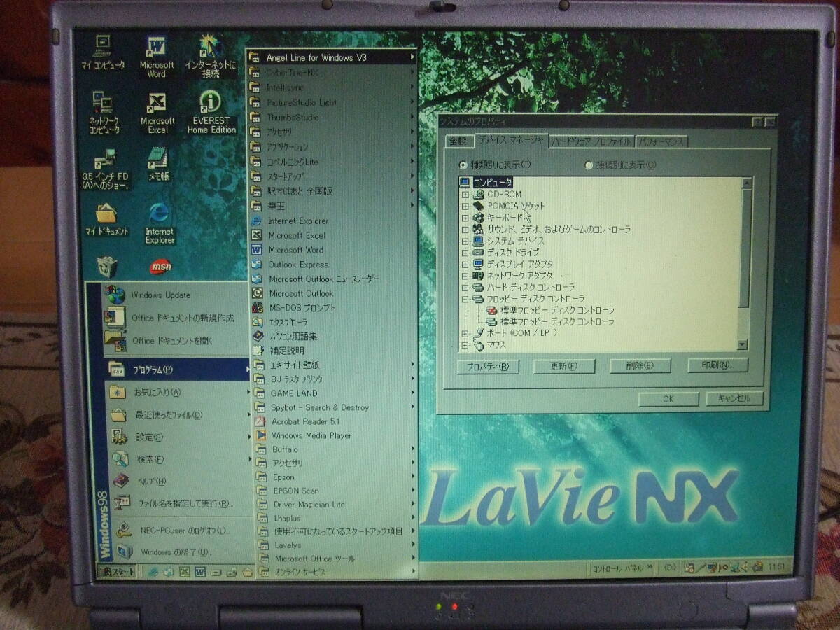Expand the CD-ROM tree node

tap(465, 194)
